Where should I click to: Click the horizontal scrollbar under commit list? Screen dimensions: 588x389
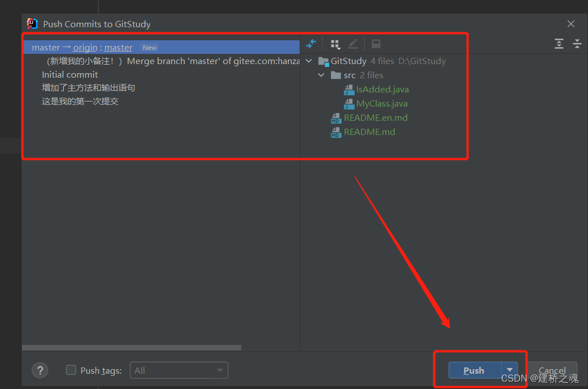(131, 348)
